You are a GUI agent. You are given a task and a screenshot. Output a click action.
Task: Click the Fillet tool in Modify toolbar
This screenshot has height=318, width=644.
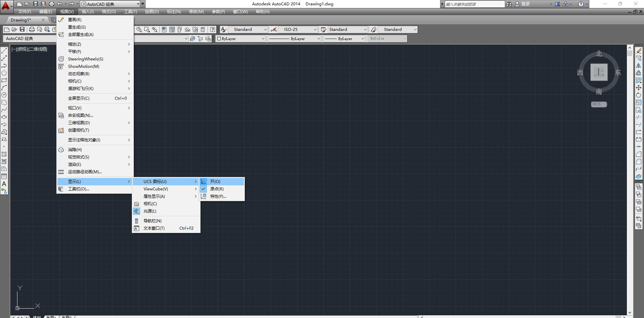tap(639, 162)
